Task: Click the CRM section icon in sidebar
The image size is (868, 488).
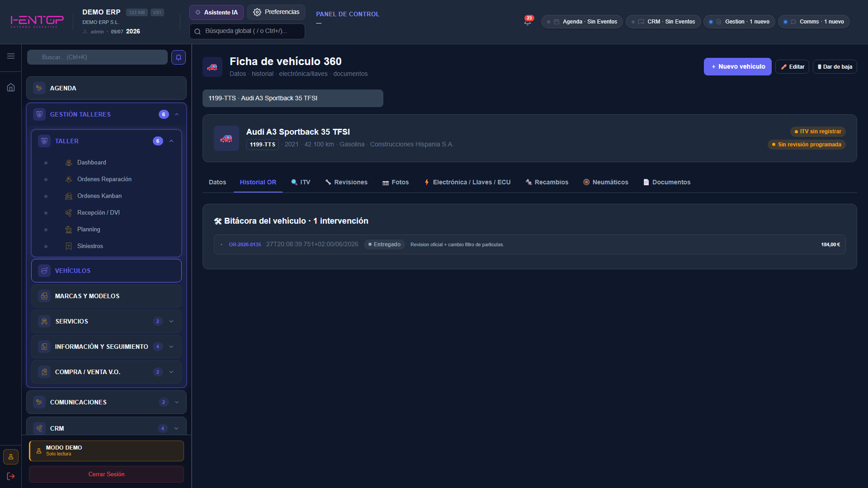Action: point(39,428)
